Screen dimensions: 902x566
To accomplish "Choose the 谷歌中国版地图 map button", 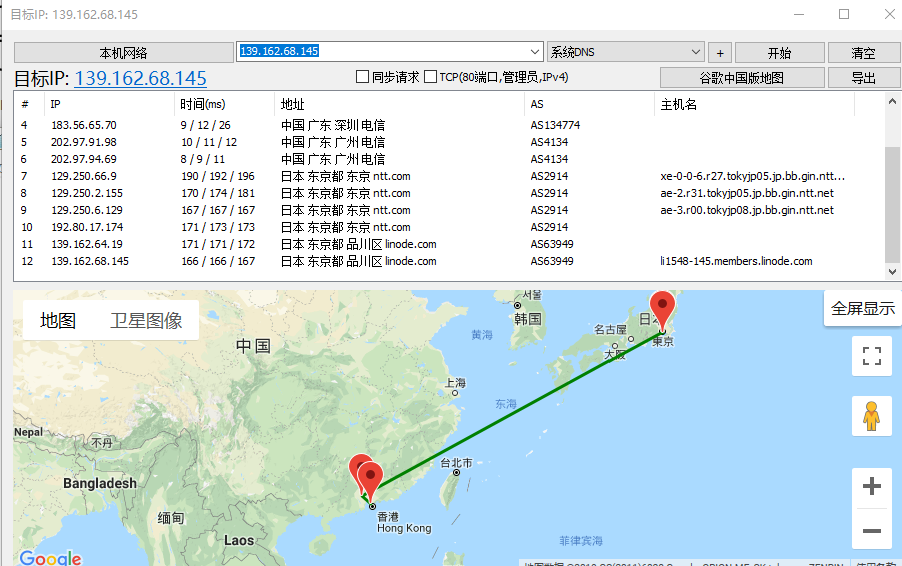I will point(742,78).
